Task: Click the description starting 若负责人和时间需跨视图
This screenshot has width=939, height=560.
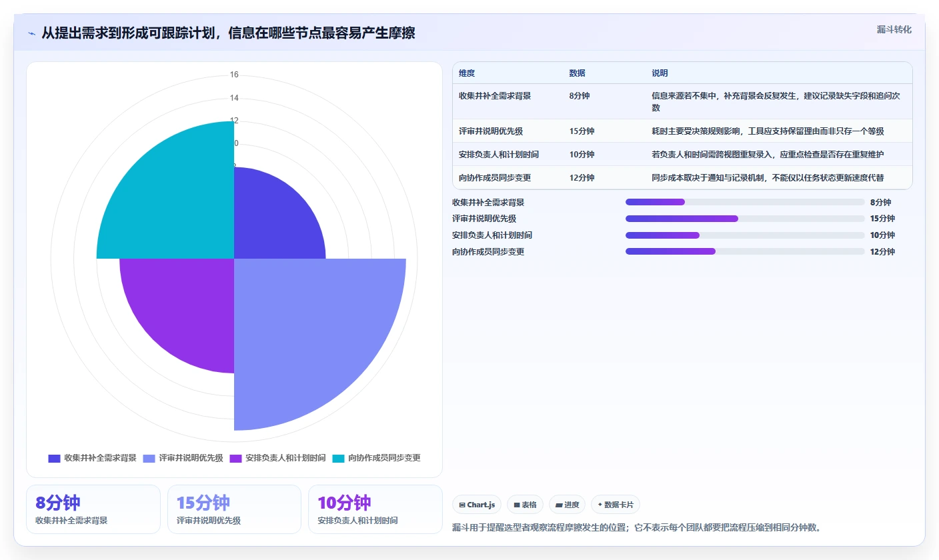Action: [x=768, y=155]
